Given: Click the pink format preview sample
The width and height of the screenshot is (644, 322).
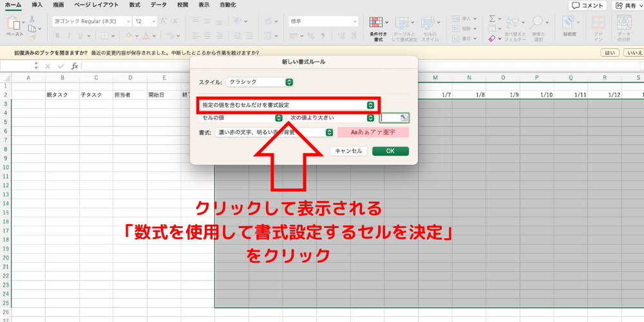Looking at the screenshot, I should click(x=374, y=132).
